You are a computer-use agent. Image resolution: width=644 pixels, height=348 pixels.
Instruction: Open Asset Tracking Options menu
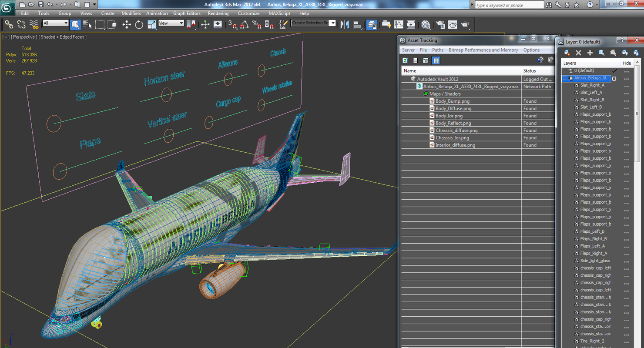pos(531,50)
